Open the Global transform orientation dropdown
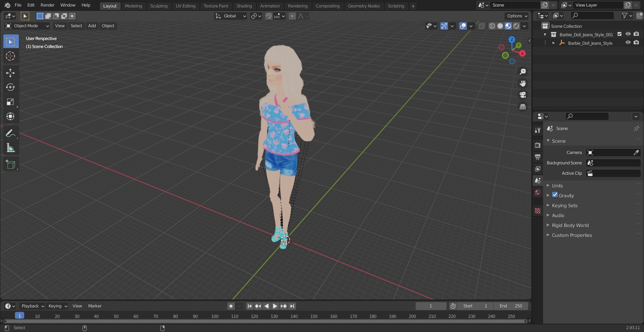The height and width of the screenshot is (332, 644). (x=231, y=16)
